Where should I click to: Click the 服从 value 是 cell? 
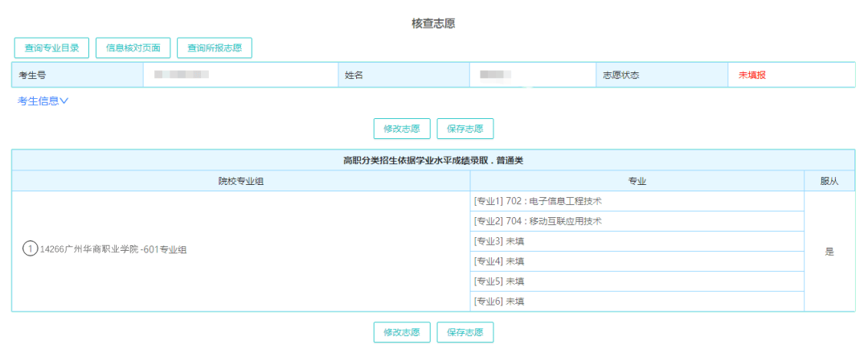(x=829, y=252)
